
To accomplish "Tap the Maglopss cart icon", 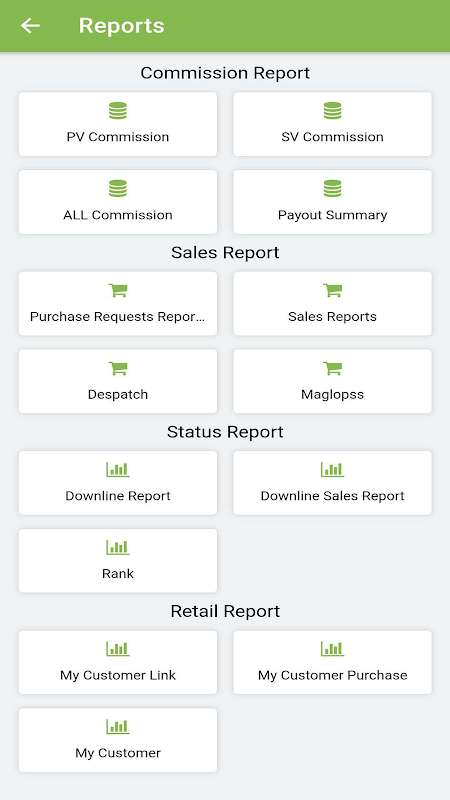I will point(333,368).
